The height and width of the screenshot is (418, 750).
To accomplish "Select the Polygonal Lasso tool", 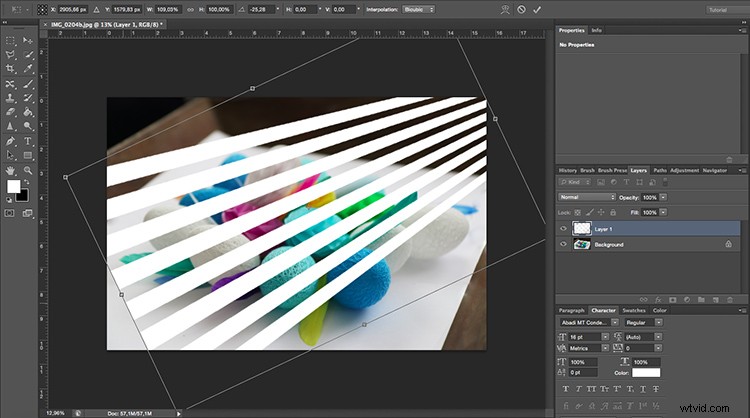I will click(10, 55).
